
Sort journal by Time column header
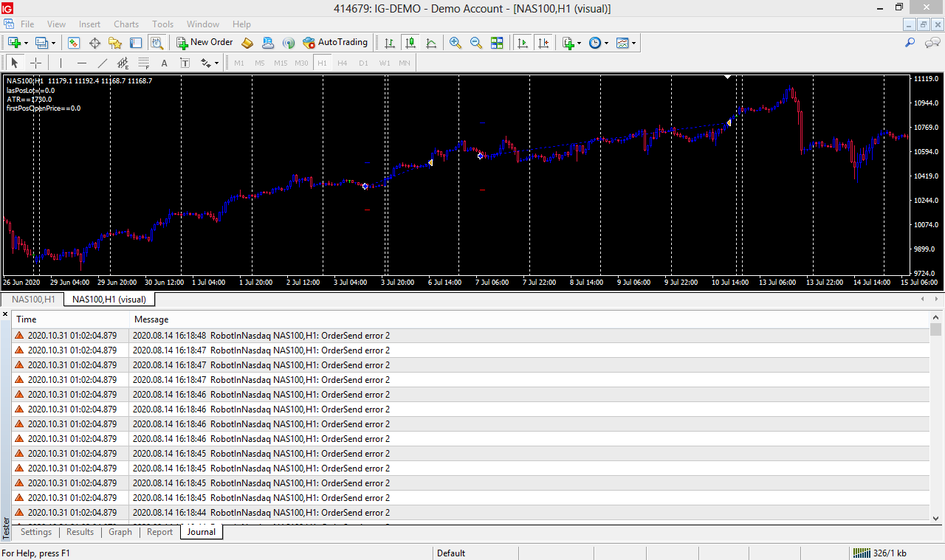point(70,319)
